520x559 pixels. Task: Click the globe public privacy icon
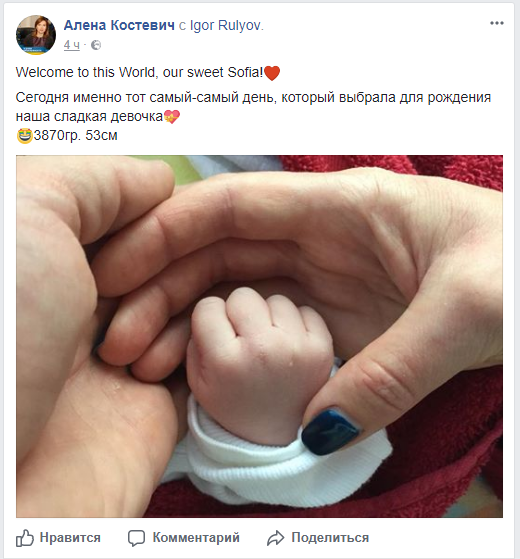[x=96, y=45]
